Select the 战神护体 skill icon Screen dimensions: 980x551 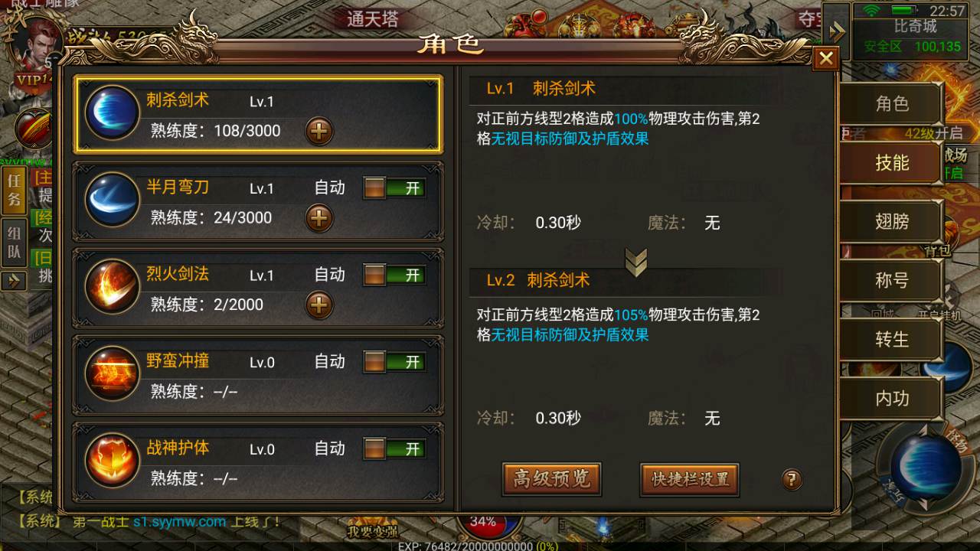tap(112, 459)
